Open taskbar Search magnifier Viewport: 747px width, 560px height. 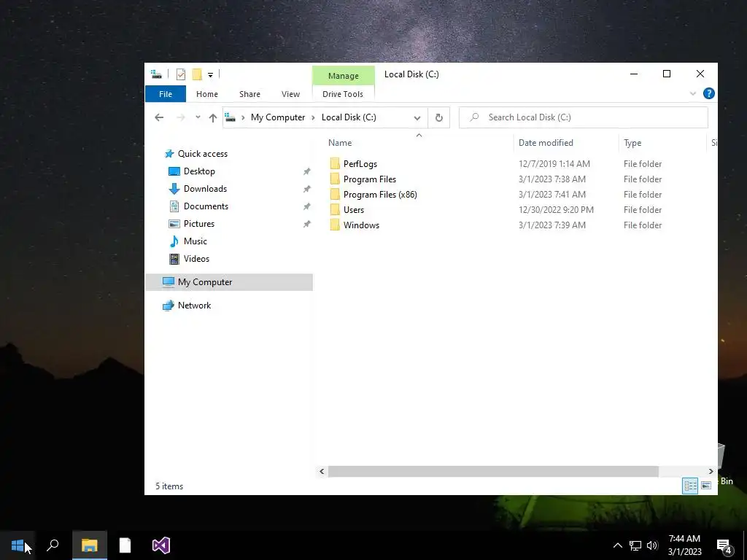point(53,545)
